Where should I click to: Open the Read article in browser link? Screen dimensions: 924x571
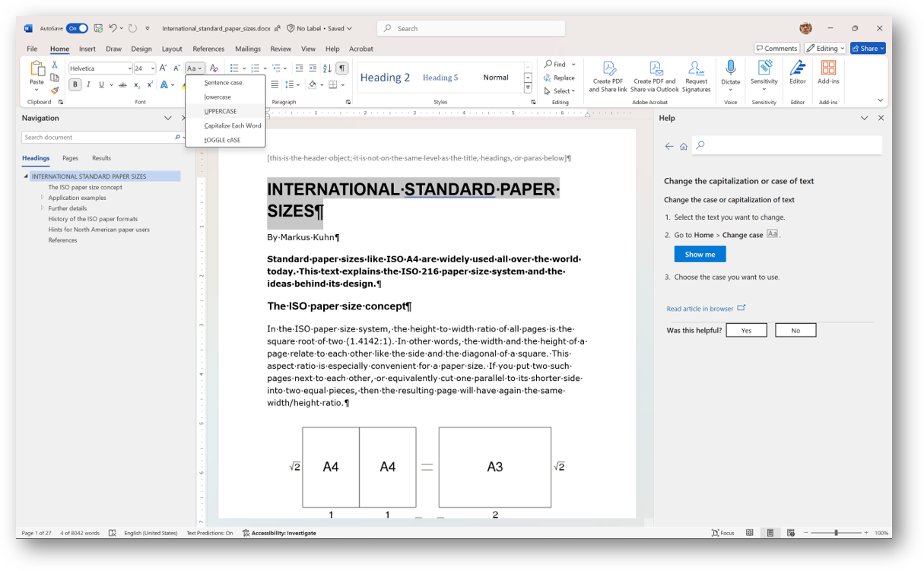coord(698,308)
